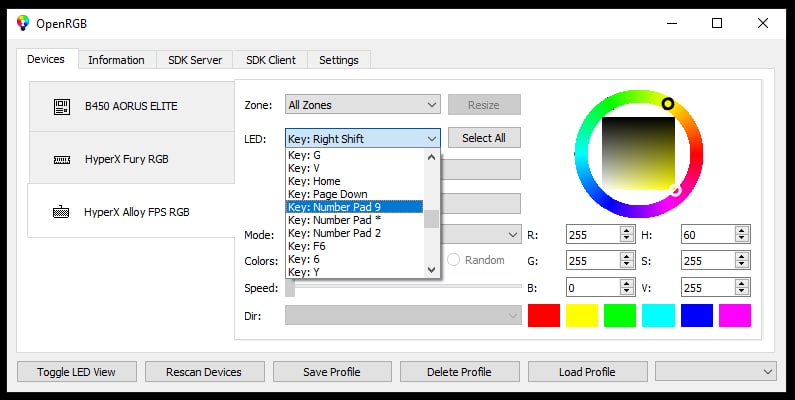Image resolution: width=795 pixels, height=400 pixels.
Task: Open the SDK Client tab
Action: pyautogui.click(x=271, y=60)
